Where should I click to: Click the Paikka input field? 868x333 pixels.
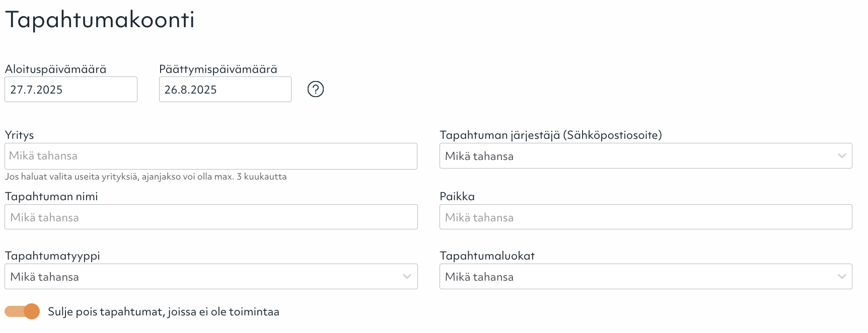coord(645,217)
